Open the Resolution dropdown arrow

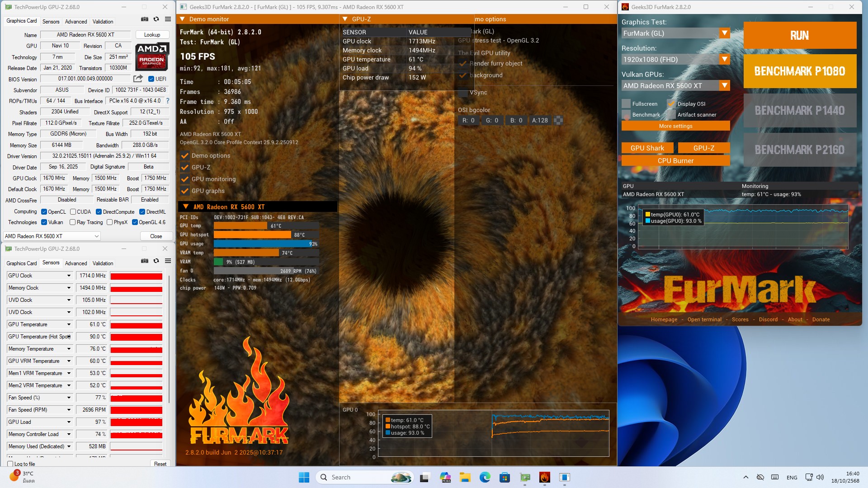pyautogui.click(x=724, y=59)
